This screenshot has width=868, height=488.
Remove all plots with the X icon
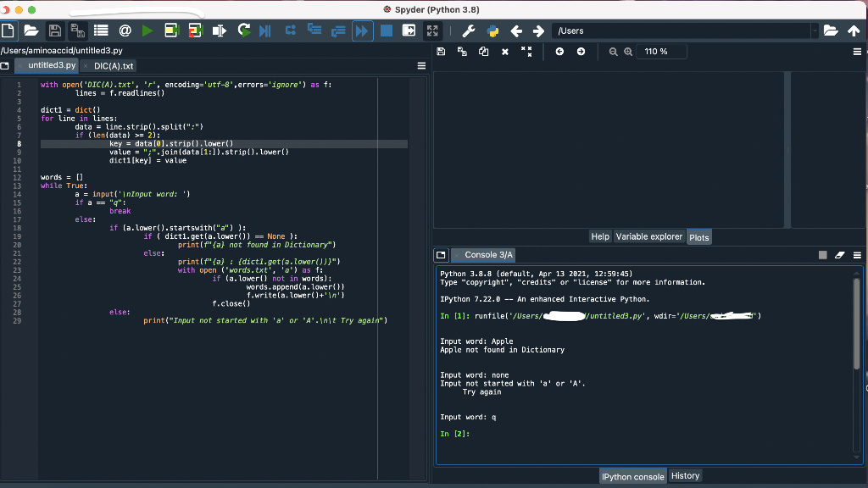tap(505, 52)
